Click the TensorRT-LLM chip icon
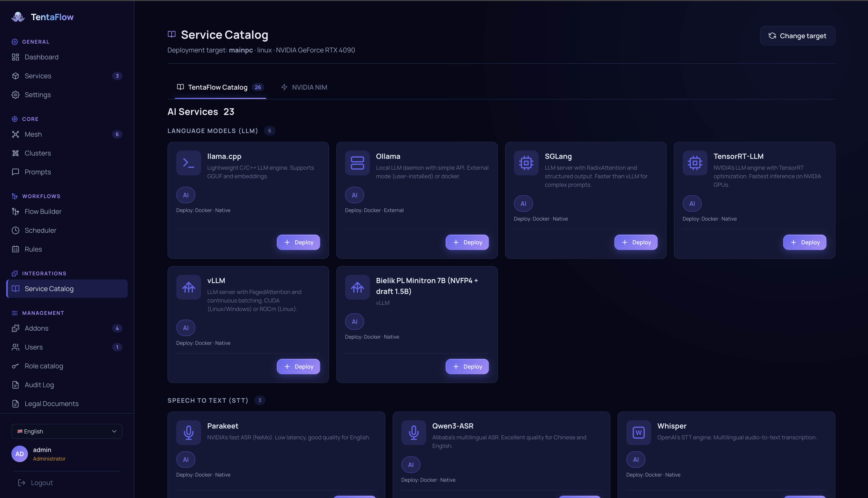This screenshot has height=498, width=868. click(695, 163)
